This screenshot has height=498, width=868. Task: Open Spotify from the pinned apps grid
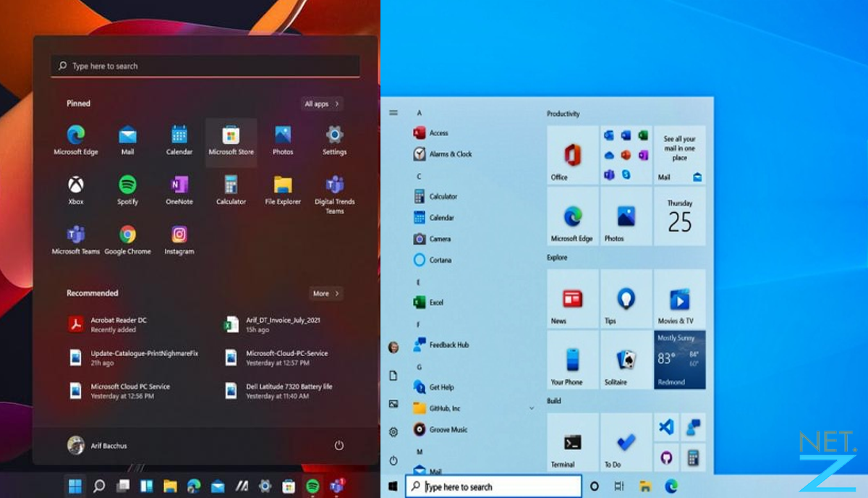[128, 190]
